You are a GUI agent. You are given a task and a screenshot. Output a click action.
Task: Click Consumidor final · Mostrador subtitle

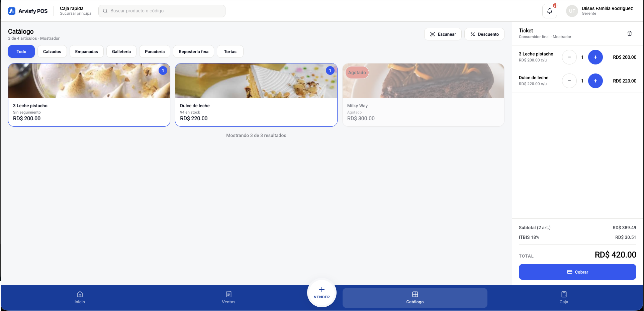(x=545, y=37)
